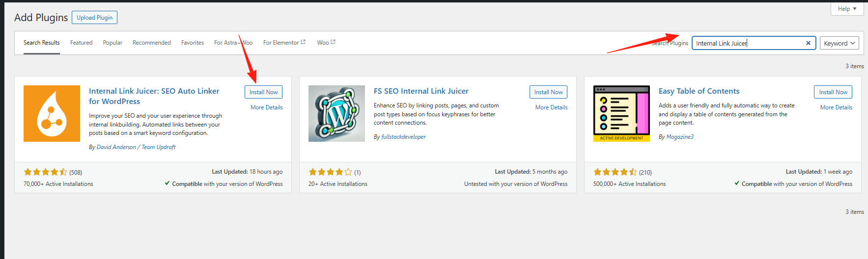Open the For Elementor external link
The height and width of the screenshot is (259, 868).
point(284,43)
